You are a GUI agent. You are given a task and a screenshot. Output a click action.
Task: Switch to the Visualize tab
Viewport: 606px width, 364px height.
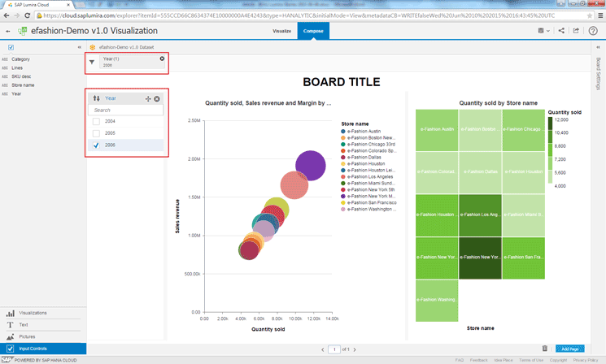click(x=281, y=31)
